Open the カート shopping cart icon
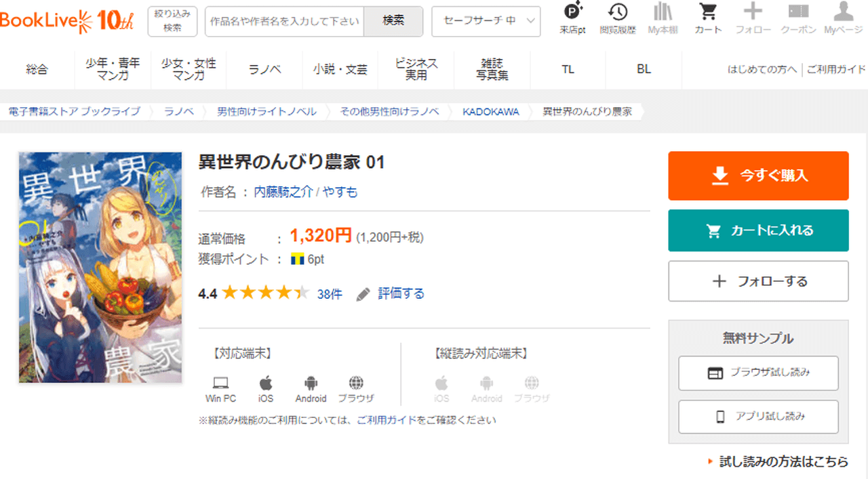The height and width of the screenshot is (479, 868). coord(708,18)
